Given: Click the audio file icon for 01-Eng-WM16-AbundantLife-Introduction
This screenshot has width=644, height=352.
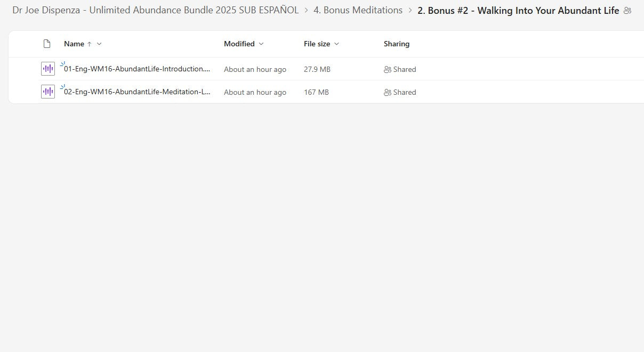Looking at the screenshot, I should (47, 68).
